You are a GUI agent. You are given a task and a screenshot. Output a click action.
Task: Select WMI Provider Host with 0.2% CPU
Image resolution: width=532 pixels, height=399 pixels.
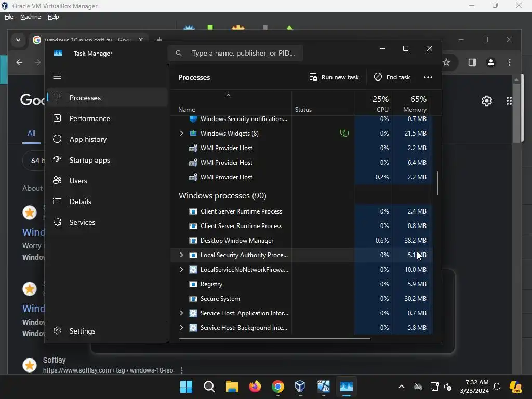click(x=302, y=177)
